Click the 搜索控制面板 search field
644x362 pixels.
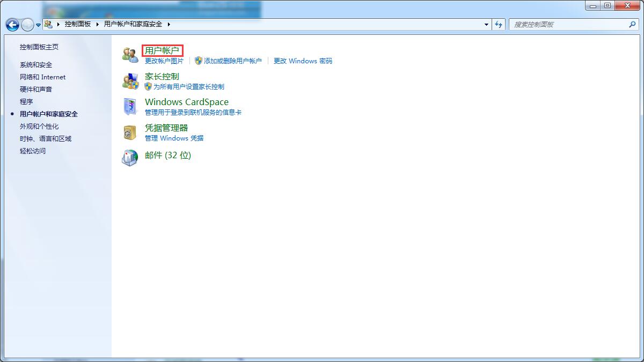pyautogui.click(x=568, y=24)
